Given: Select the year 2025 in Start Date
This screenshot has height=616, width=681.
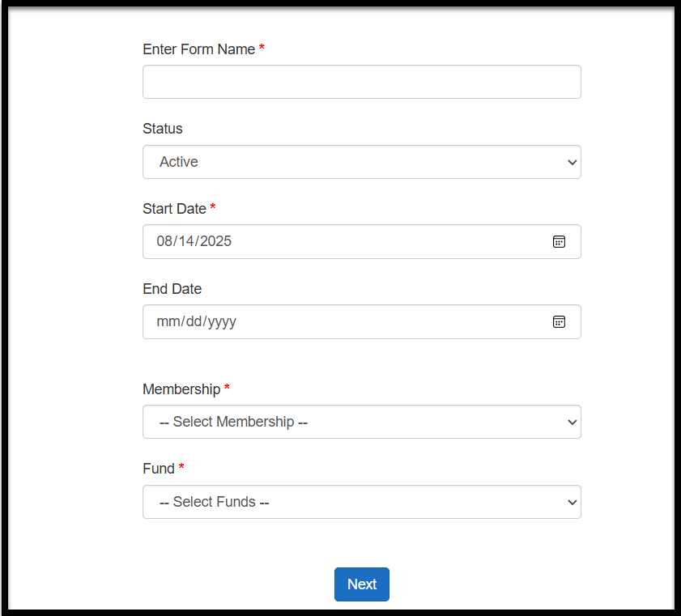Looking at the screenshot, I should coord(215,241).
